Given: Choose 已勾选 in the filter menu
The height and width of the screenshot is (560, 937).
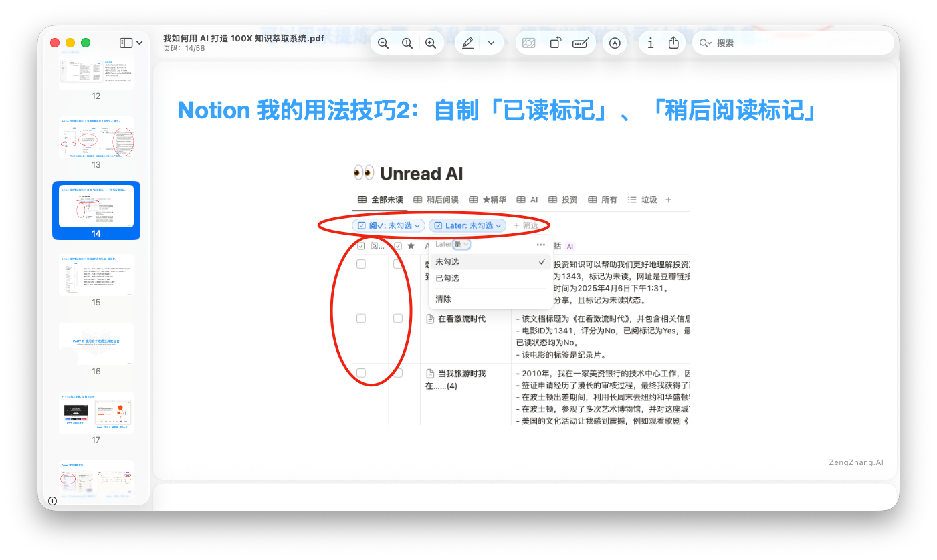Looking at the screenshot, I should [491, 278].
